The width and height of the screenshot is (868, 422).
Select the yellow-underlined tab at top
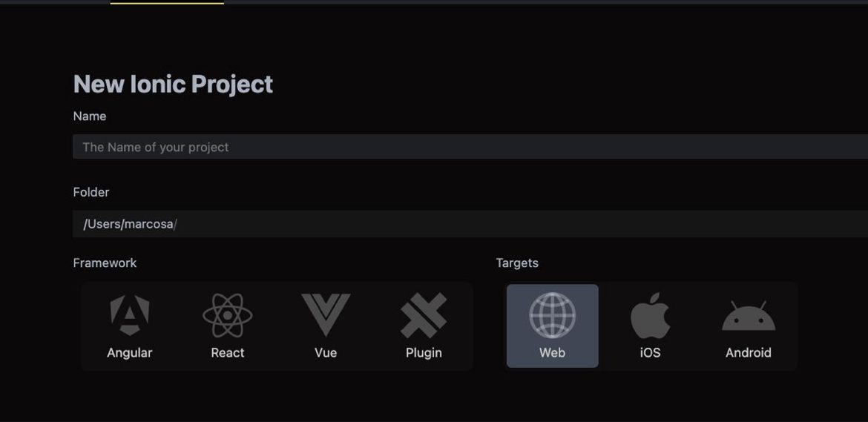tap(167, 2)
